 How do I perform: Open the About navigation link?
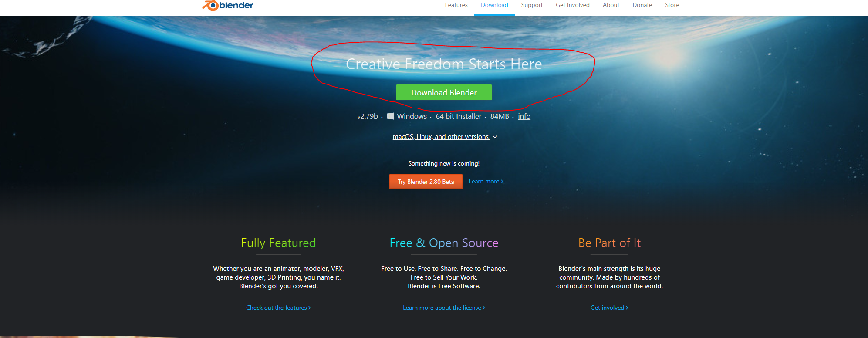[x=611, y=5]
